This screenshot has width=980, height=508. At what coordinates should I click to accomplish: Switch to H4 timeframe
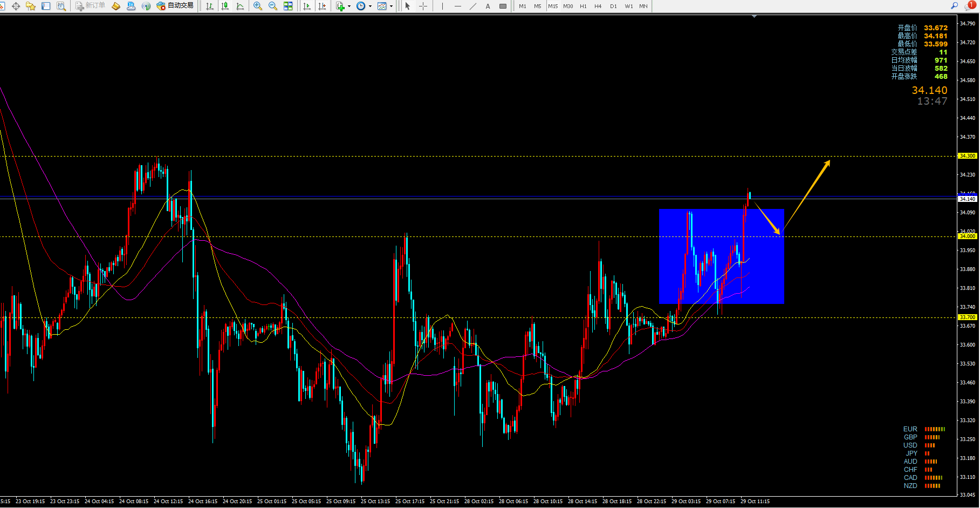[598, 6]
